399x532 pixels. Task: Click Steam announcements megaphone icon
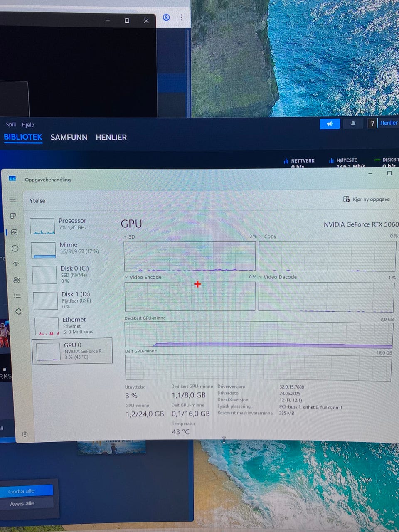point(330,124)
